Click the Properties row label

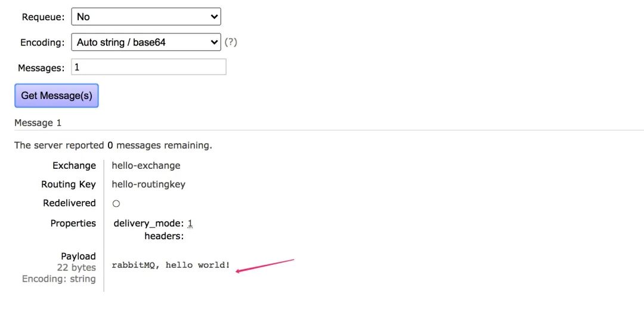[73, 223]
